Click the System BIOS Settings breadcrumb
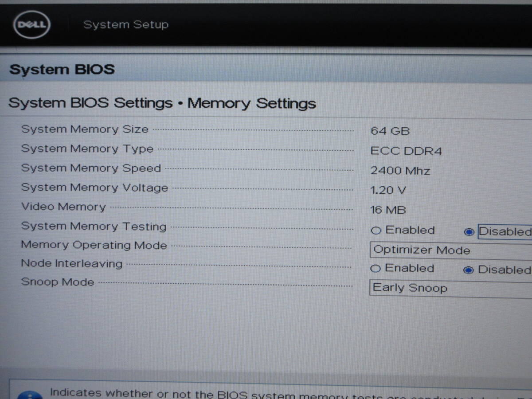 click(x=90, y=103)
